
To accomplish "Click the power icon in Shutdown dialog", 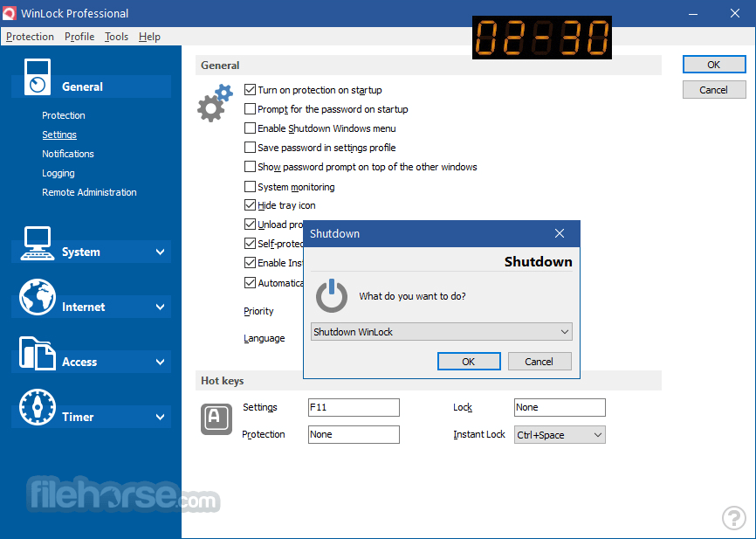I will pyautogui.click(x=331, y=295).
